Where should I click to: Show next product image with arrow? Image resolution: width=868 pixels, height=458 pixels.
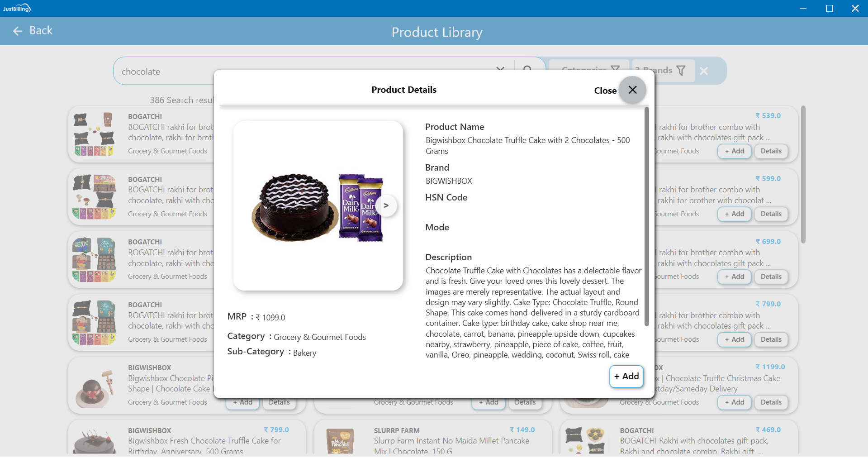pyautogui.click(x=386, y=205)
